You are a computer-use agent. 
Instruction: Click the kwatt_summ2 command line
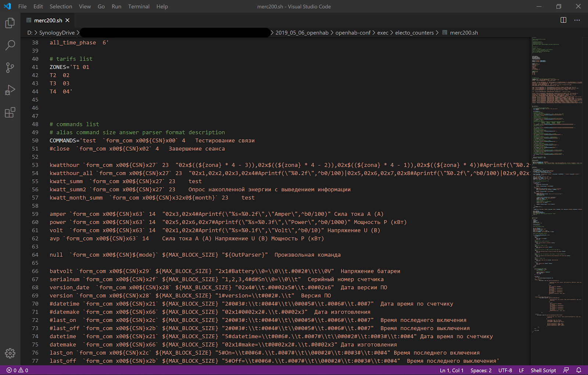coord(200,190)
